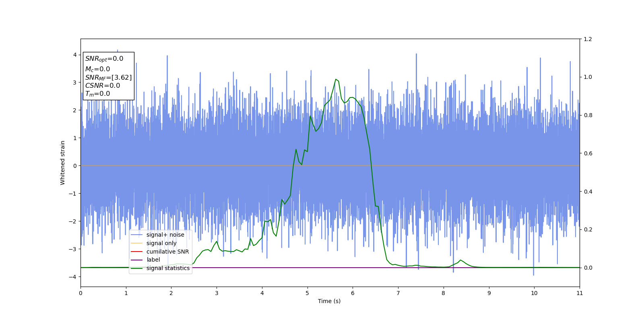Select the Mc=0.0 annotation text

click(x=97, y=69)
